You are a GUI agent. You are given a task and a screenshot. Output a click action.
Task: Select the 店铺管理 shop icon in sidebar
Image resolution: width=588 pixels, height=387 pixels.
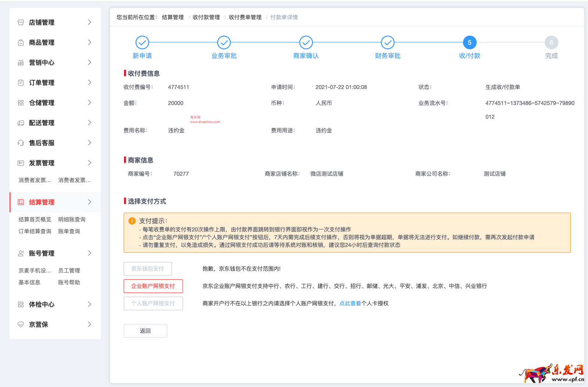[20, 22]
